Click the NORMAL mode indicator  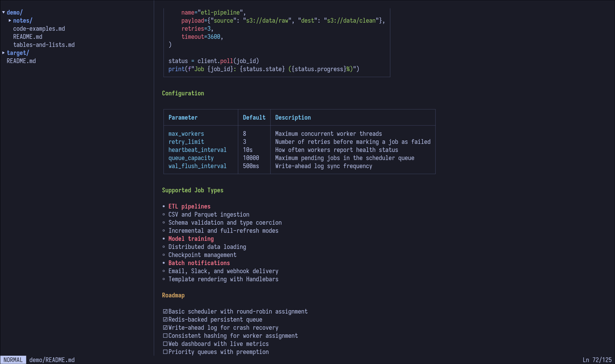[x=13, y=359]
